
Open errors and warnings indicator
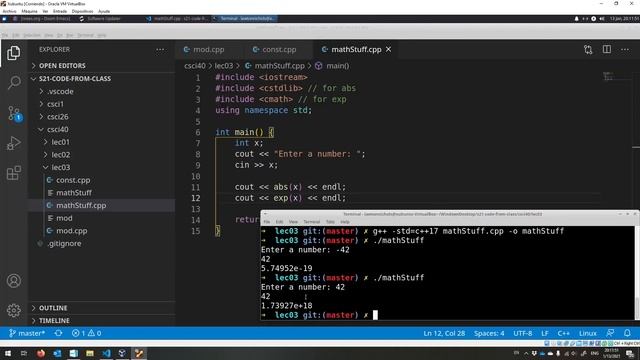[87, 333]
